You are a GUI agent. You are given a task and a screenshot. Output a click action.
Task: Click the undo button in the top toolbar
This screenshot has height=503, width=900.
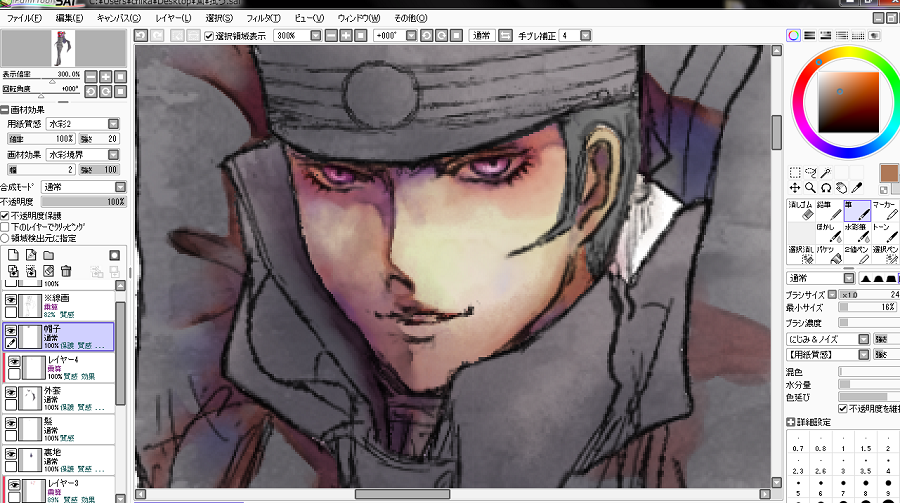[141, 36]
